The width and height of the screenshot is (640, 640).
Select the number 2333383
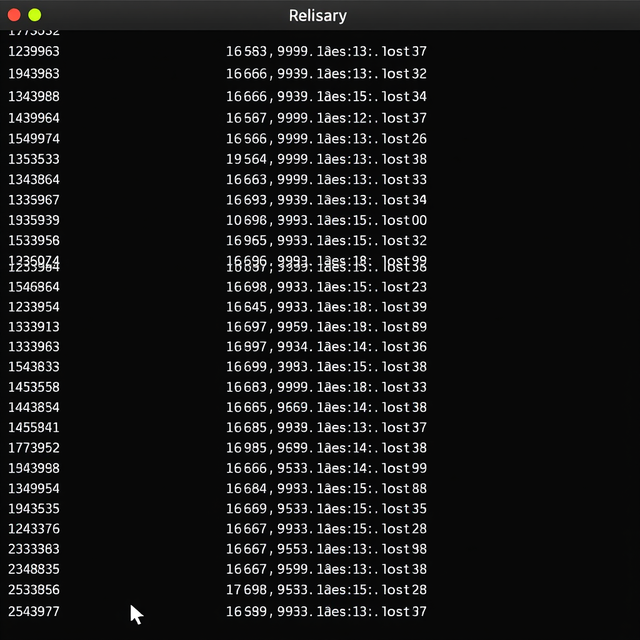34,549
